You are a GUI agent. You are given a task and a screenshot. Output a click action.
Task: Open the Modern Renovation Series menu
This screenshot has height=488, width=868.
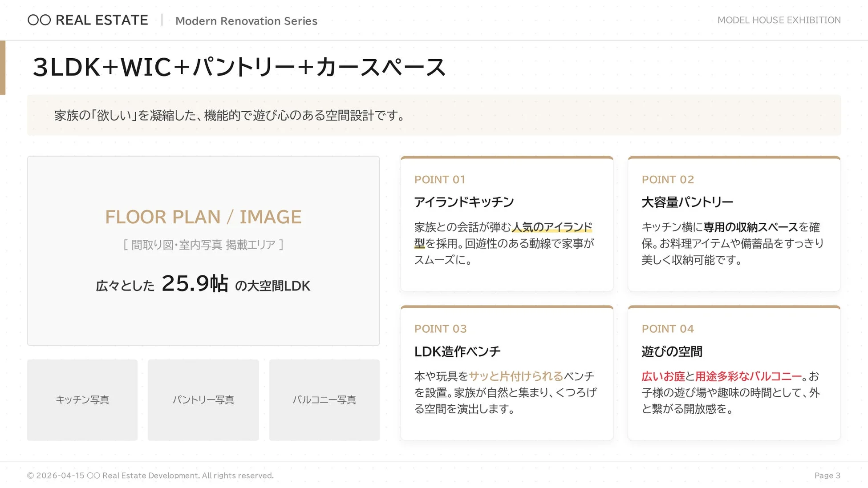(x=247, y=20)
